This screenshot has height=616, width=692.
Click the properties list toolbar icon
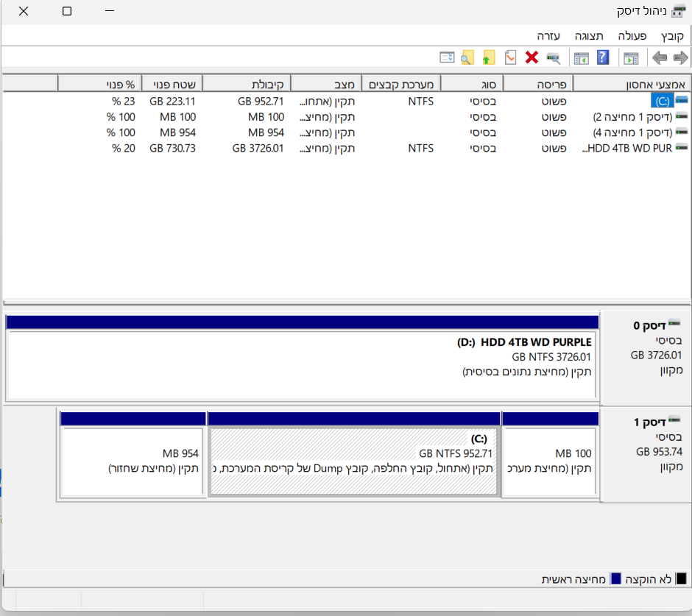pos(447,57)
